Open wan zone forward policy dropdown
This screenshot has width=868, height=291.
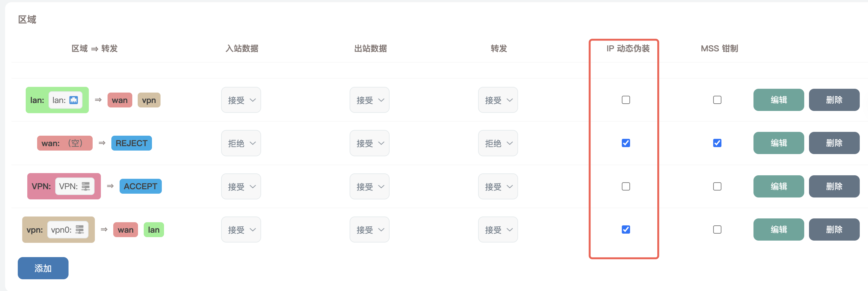[x=498, y=143]
